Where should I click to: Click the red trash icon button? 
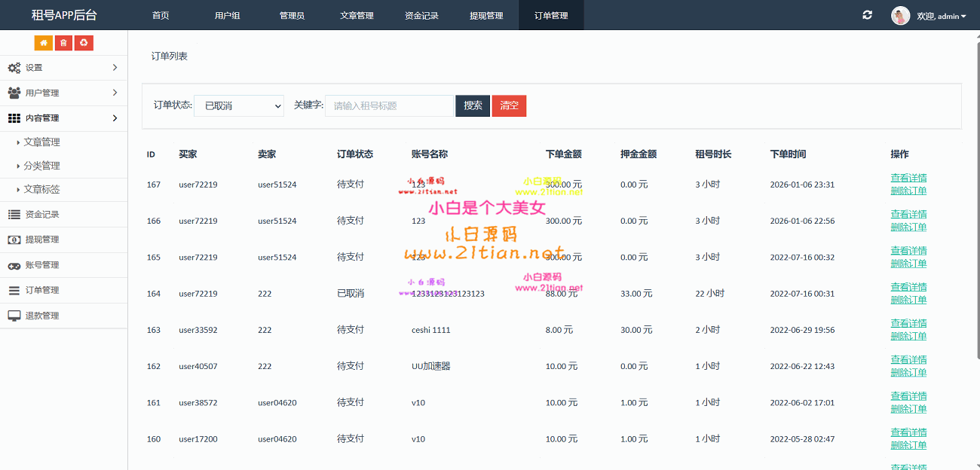click(63, 43)
